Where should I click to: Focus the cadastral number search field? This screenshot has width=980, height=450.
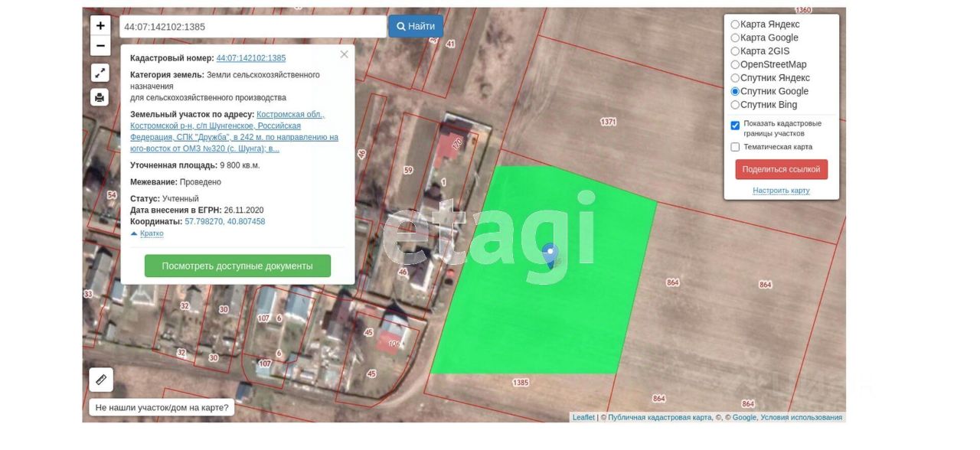[x=253, y=26]
